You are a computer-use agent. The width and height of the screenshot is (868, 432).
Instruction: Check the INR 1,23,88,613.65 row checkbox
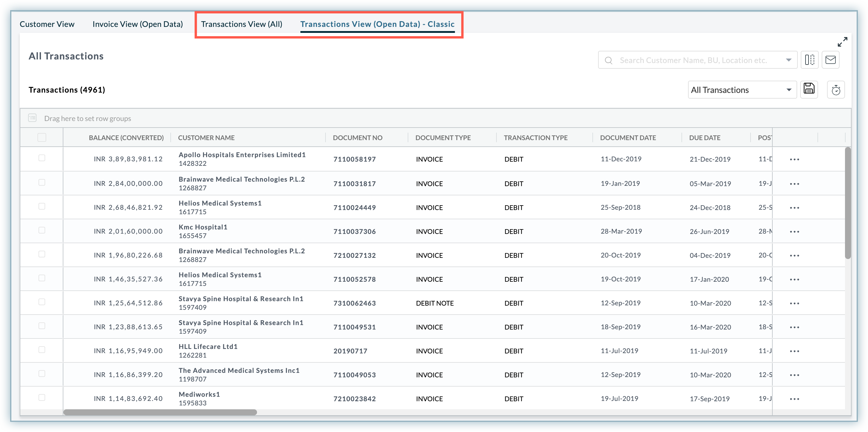[x=42, y=326]
